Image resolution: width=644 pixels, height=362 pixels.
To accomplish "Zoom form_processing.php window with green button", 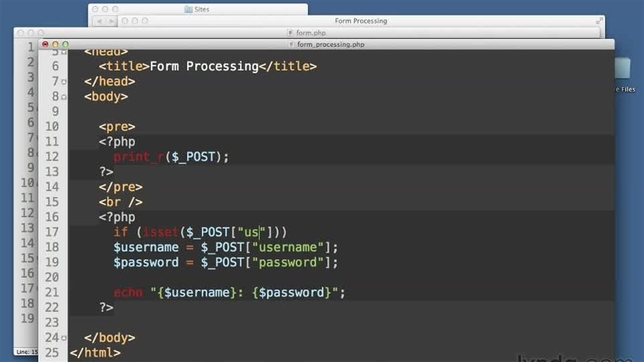I will [x=65, y=44].
